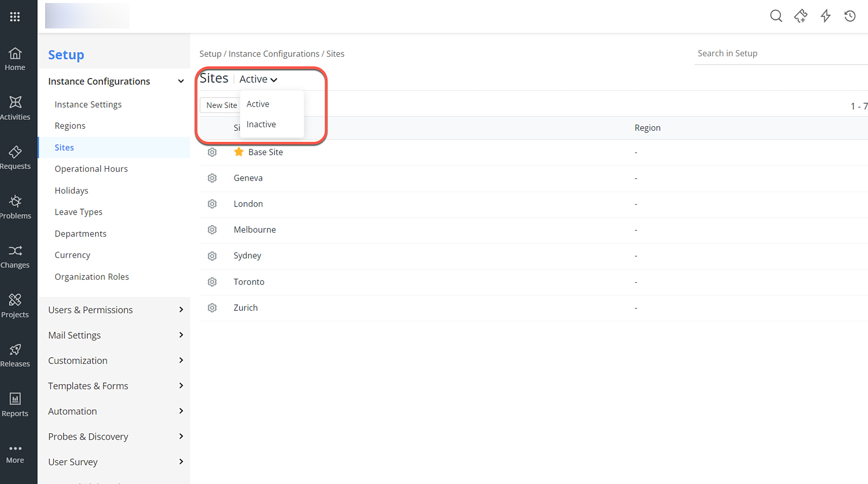
Task: Collapse the Instance Configurations section
Action: [181, 81]
